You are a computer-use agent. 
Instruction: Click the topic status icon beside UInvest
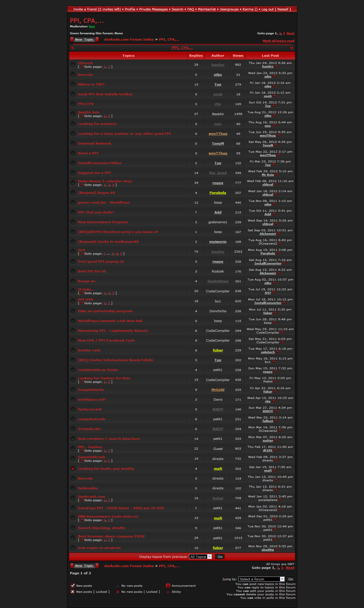pyautogui.click(x=73, y=65)
